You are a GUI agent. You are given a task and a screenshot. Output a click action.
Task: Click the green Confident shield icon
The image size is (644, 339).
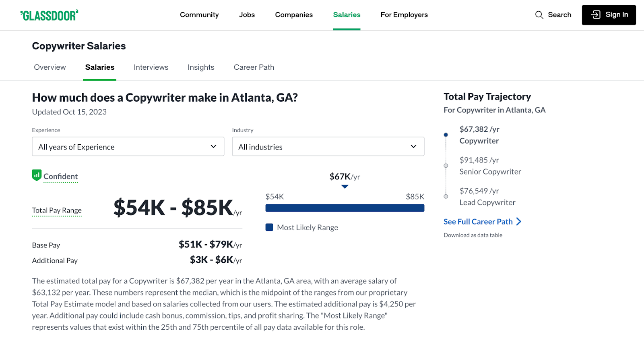point(36,175)
